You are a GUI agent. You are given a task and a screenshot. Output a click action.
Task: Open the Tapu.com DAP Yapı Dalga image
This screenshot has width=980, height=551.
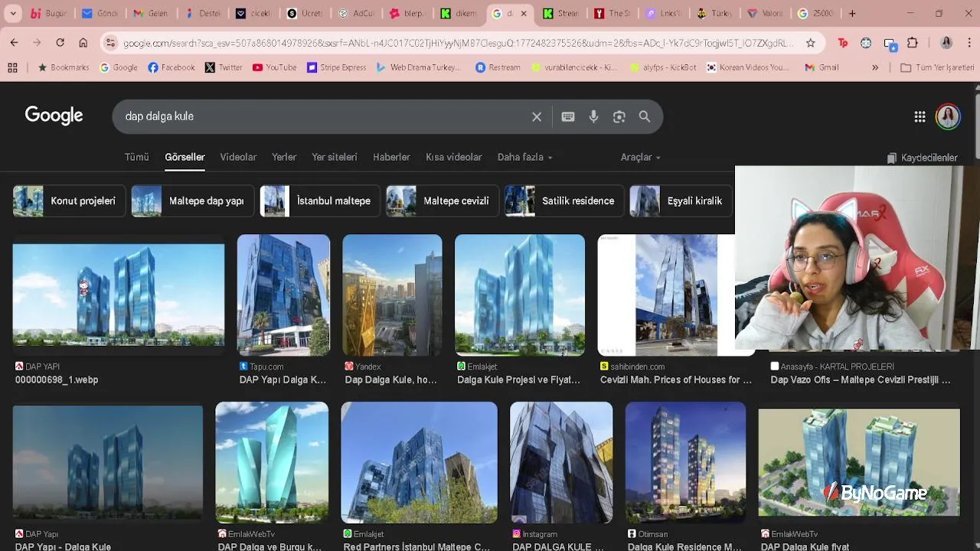[x=283, y=295]
